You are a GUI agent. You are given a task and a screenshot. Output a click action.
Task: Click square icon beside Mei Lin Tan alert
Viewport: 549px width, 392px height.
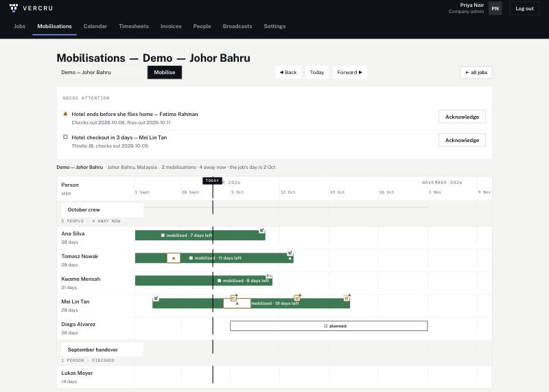pyautogui.click(x=65, y=137)
